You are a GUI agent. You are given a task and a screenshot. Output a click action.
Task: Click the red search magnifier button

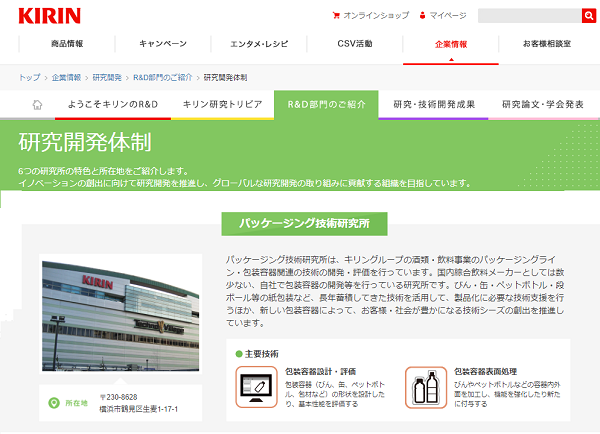(589, 16)
